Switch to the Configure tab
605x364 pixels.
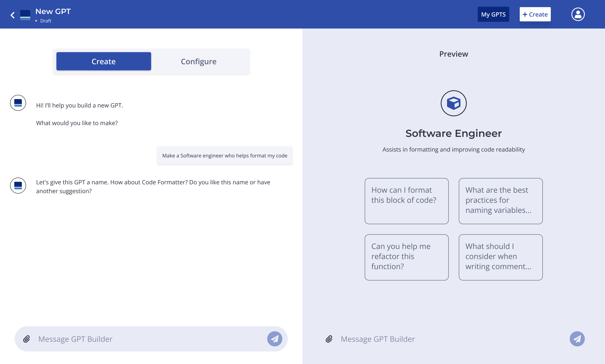(198, 61)
